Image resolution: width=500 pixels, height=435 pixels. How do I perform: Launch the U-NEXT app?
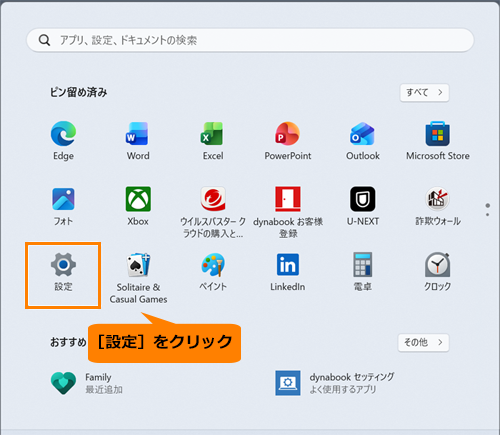(x=363, y=199)
